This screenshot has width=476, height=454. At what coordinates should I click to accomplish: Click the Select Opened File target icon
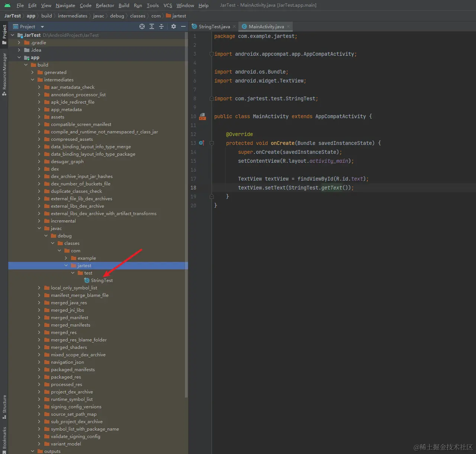pyautogui.click(x=142, y=26)
